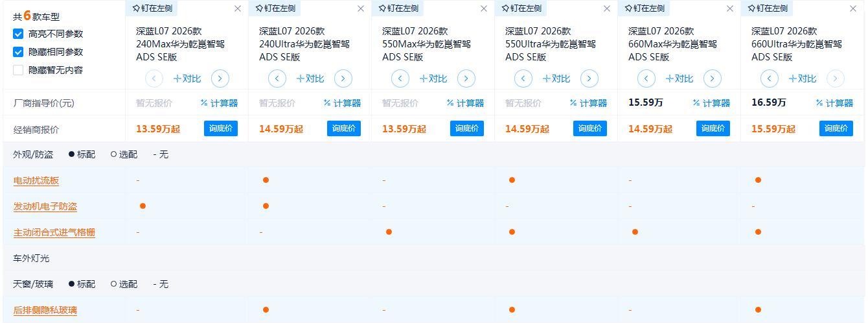Screen dimensions: 868x323
Task: Remove the 240Max model column
Action: 238,8
